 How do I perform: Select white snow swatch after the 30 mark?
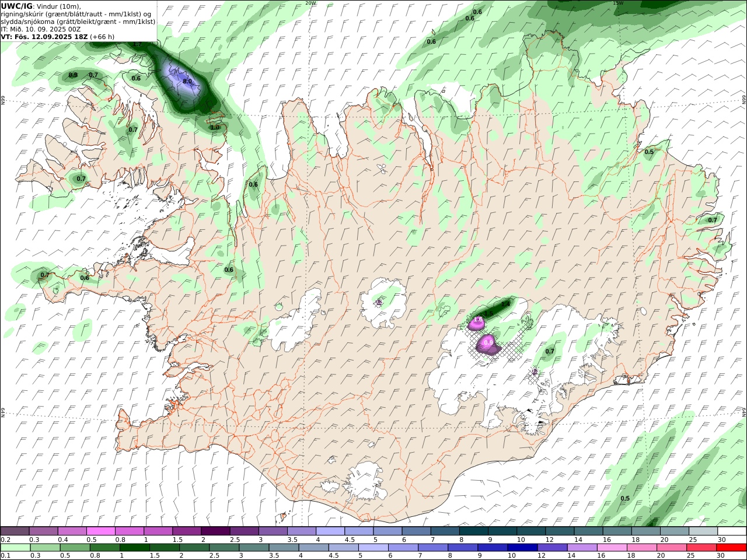(x=732, y=531)
